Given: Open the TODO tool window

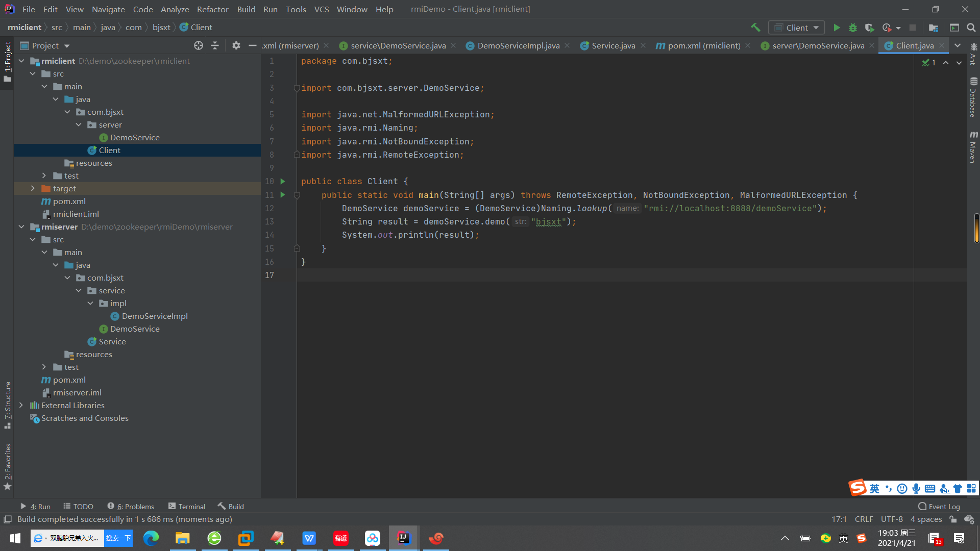Looking at the screenshot, I should coord(78,507).
